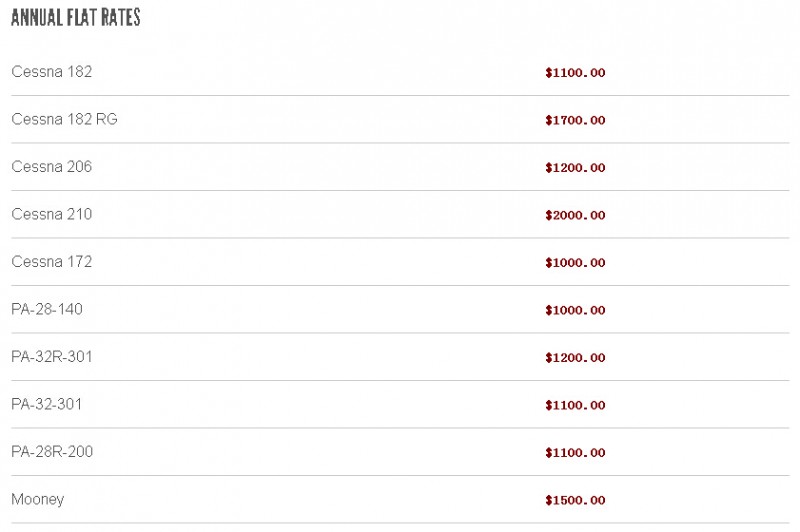Click the Cessna 210 aircraft name
This screenshot has height=532, width=800.
[52, 214]
